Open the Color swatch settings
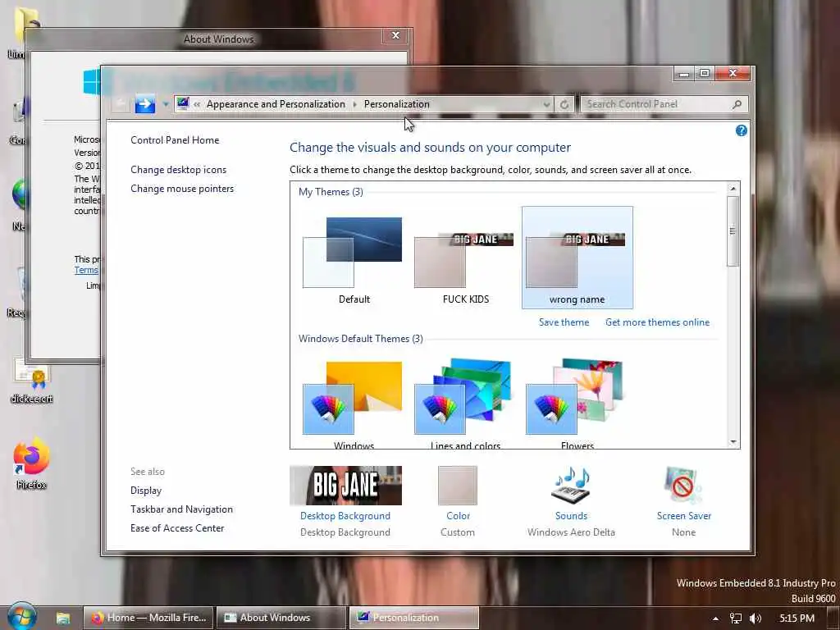Image resolution: width=840 pixels, height=630 pixels. [458, 486]
